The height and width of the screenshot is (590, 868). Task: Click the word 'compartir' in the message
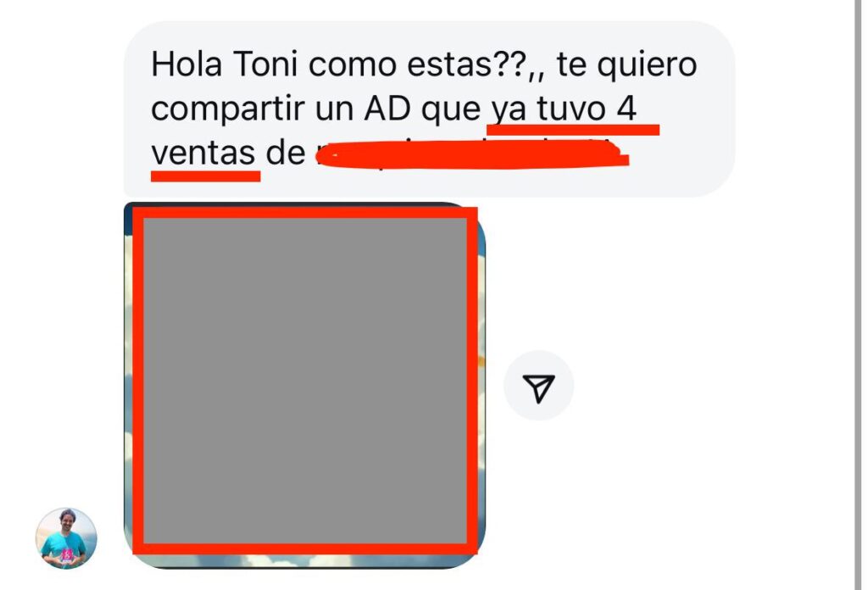click(227, 109)
